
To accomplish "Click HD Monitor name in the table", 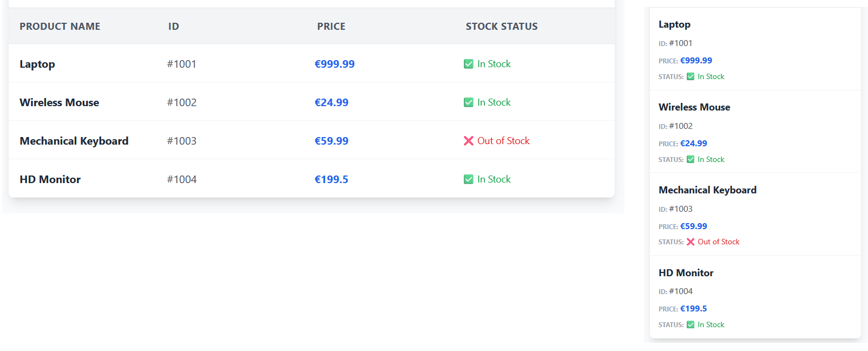I will (50, 179).
